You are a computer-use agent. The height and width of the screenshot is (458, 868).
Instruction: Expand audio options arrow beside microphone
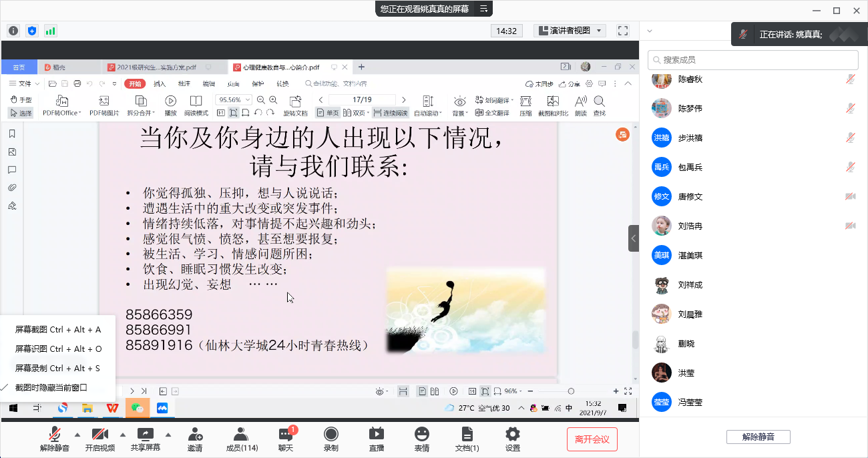(x=77, y=435)
